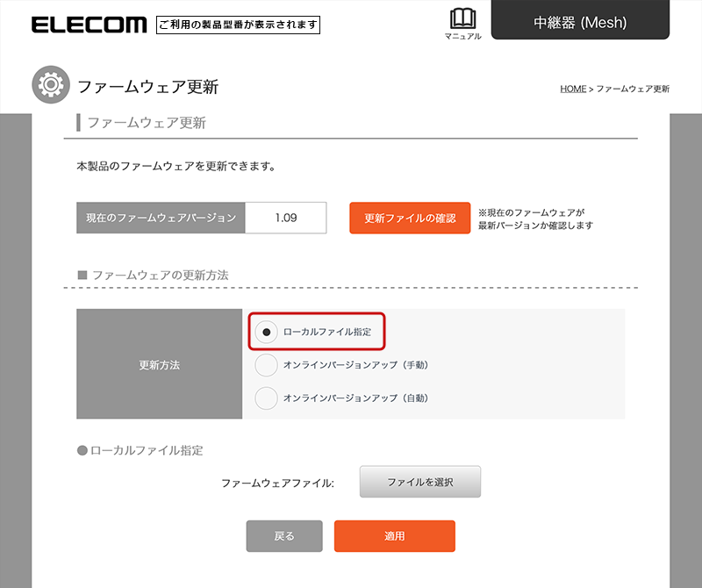Click the マニュアル label under the book
Viewport: 702px width, 588px height.
pos(462,36)
